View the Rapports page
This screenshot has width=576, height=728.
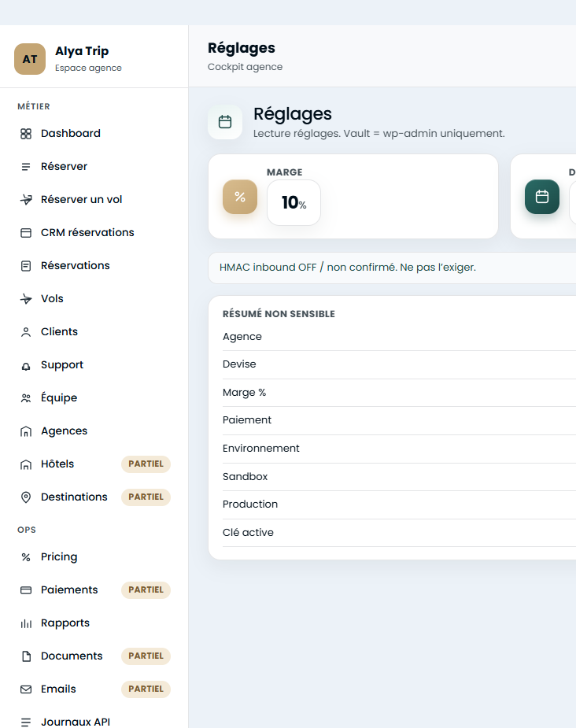[94, 623]
